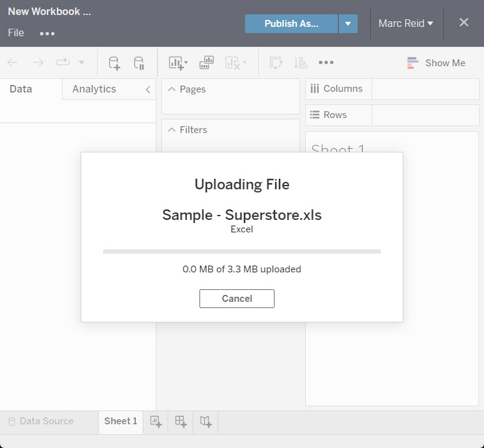Screen dimensions: 484x448
Task: Click the undo arrow in the toolbar
Action: [13, 62]
